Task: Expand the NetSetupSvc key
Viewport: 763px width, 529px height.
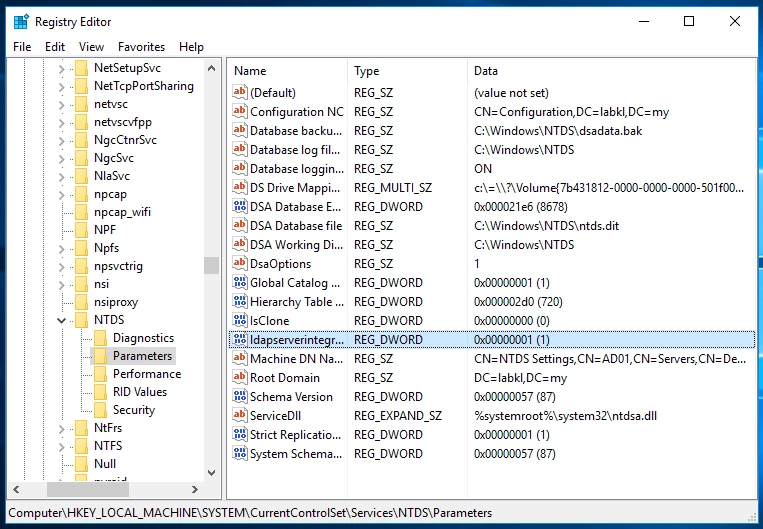Action: [61, 69]
